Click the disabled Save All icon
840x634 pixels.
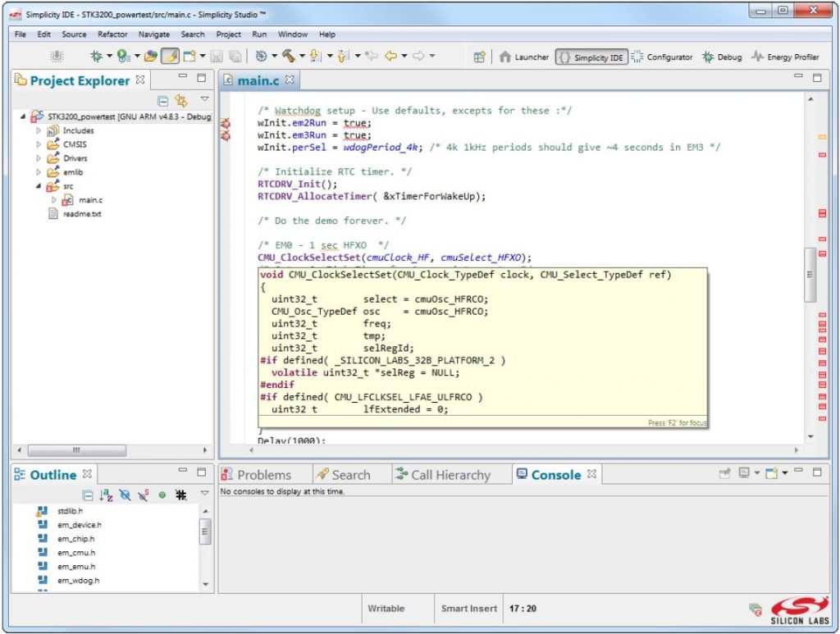[x=235, y=57]
